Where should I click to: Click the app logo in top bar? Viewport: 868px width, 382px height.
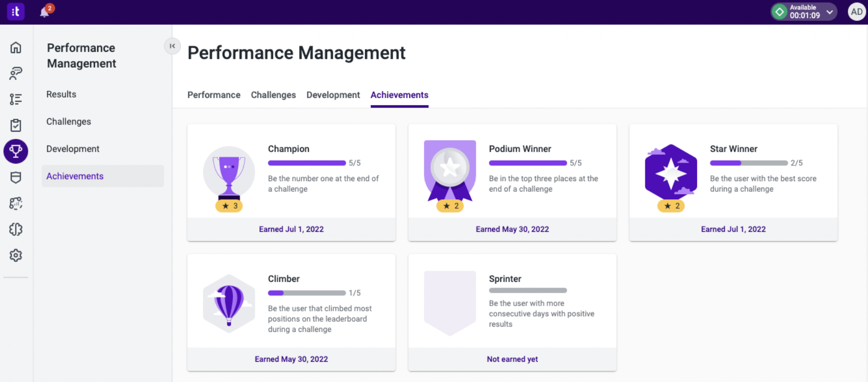16,11
